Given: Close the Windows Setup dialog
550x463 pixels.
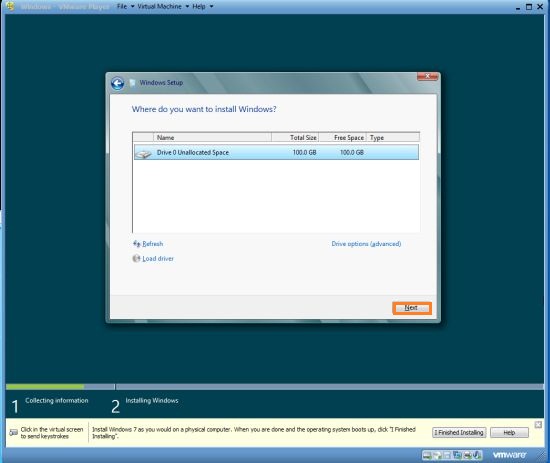Looking at the screenshot, I should click(x=427, y=76).
